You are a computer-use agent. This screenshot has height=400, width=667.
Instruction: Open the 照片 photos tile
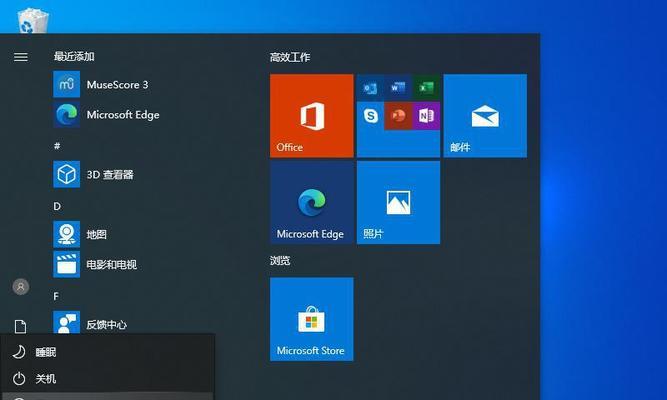[399, 203]
